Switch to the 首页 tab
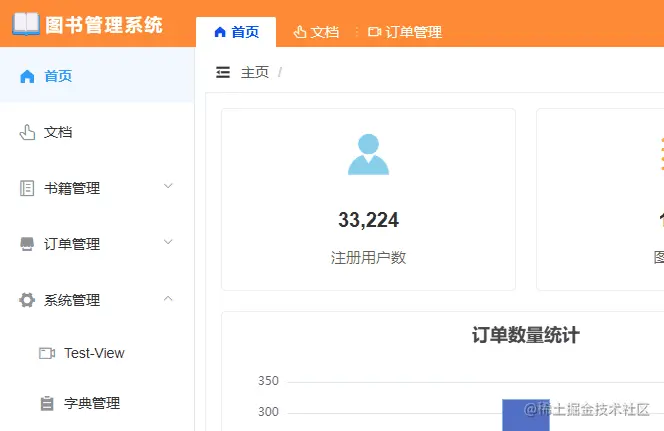This screenshot has height=431, width=664. pyautogui.click(x=236, y=32)
